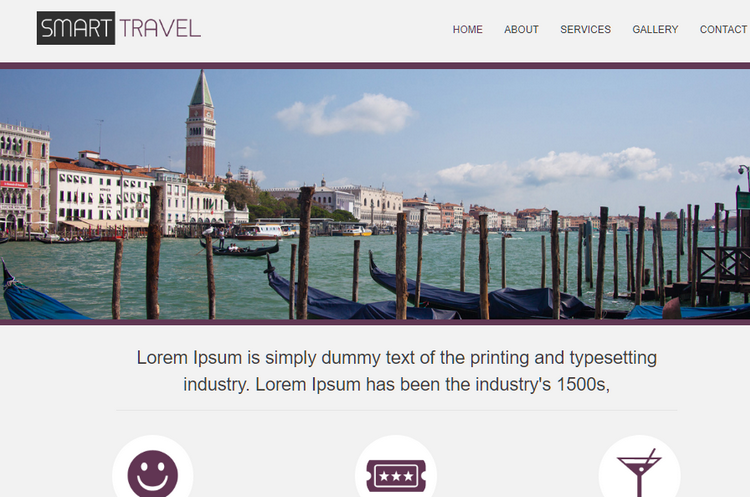This screenshot has height=500, width=750.
Task: Click the gondolier rowing on the water
Action: 221,238
